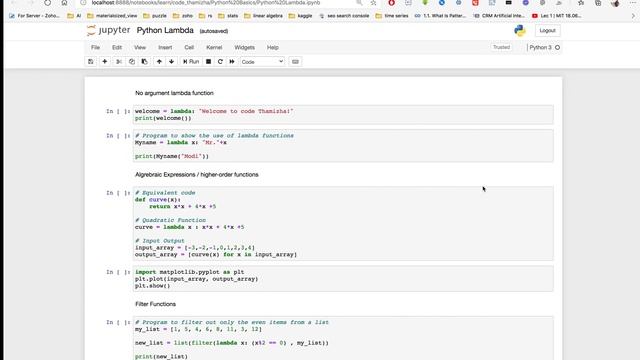Paste cells below with the paste icon

pos(144,62)
